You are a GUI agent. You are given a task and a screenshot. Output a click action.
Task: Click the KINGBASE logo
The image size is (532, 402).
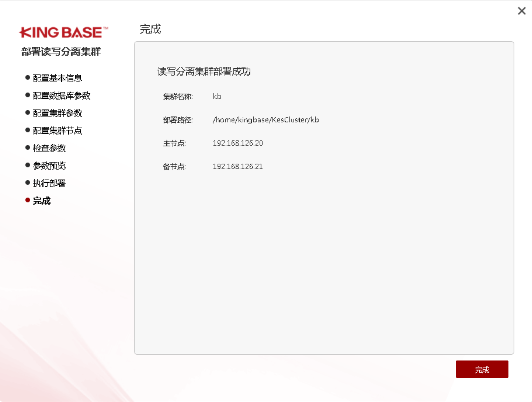point(64,32)
